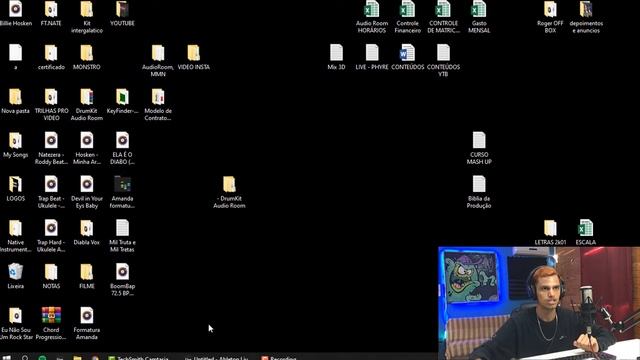Select the FILME folder icon

87,272
